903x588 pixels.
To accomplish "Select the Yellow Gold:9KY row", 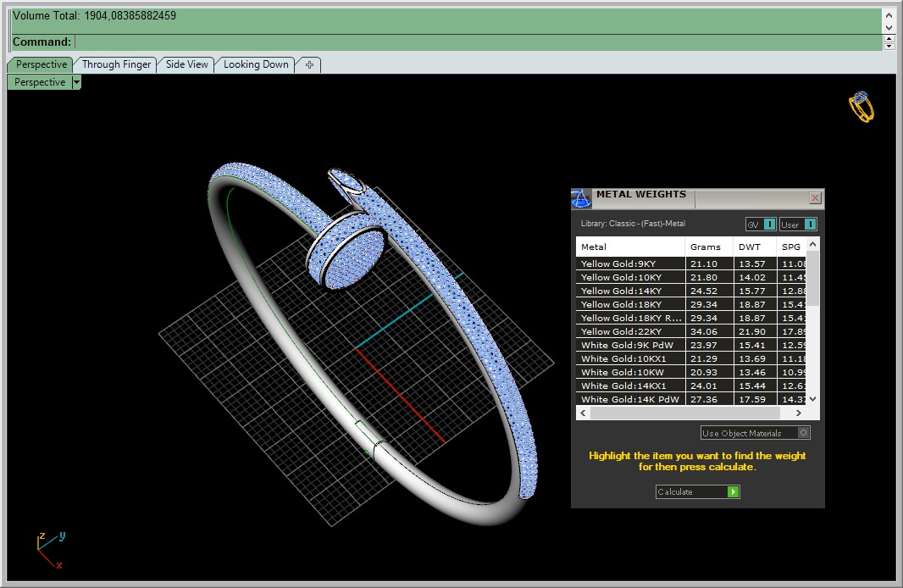I will tap(691, 263).
